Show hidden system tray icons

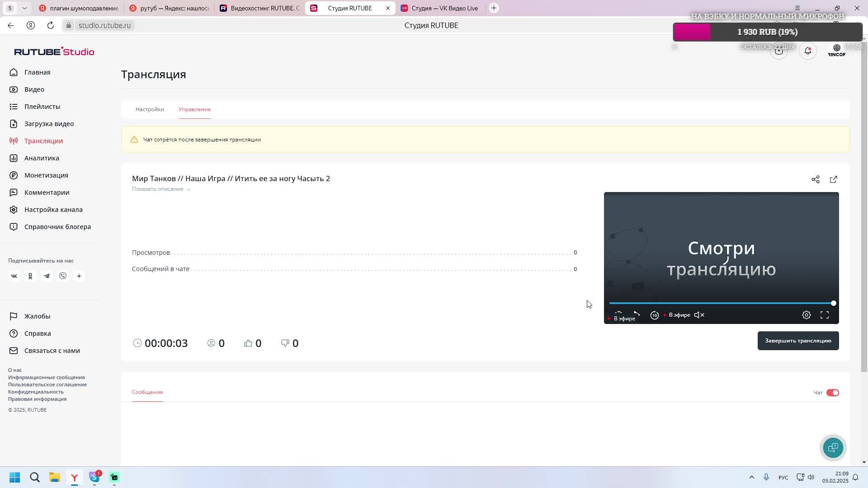(751, 477)
